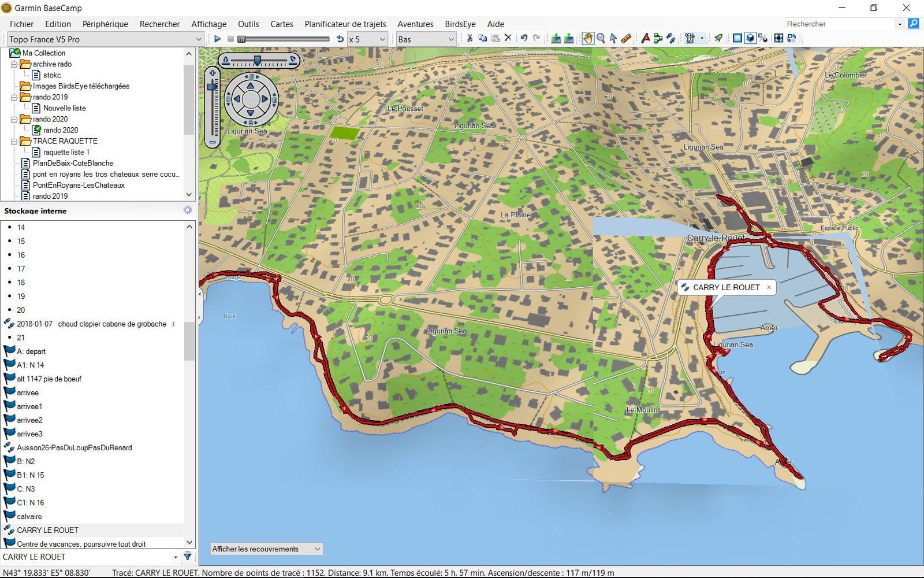The image size is (924, 578).
Task: Collapse the rando 2020 folder
Action: tap(14, 119)
